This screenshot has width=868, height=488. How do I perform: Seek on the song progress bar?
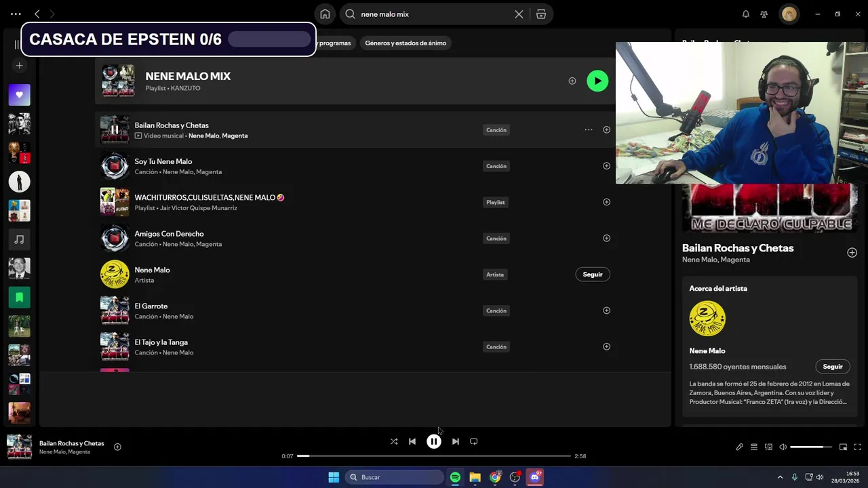pos(434,456)
